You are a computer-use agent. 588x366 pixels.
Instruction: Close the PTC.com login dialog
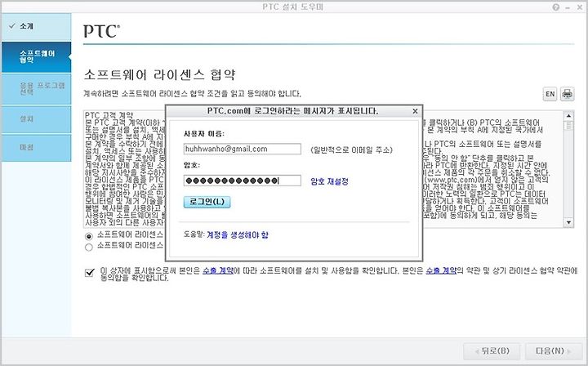(415, 111)
